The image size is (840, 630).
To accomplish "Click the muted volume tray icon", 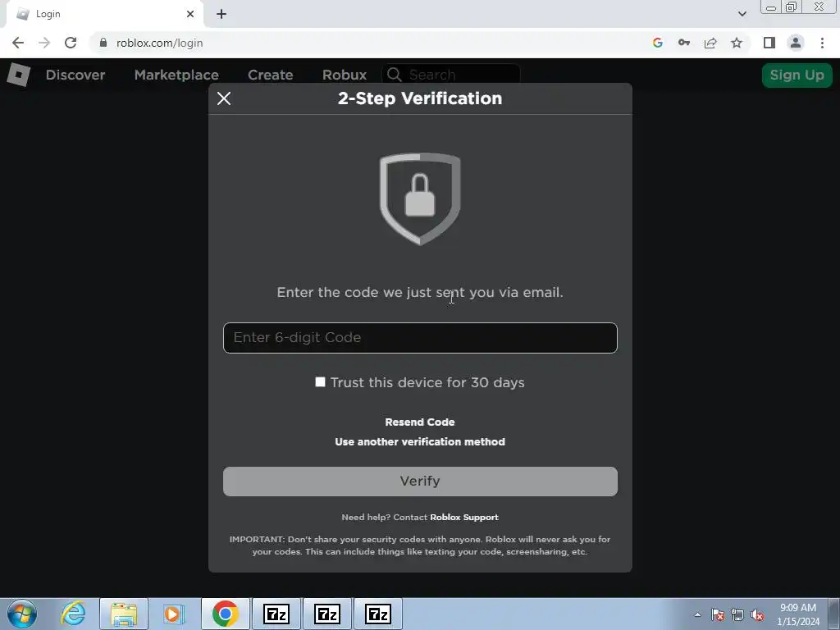I will click(x=757, y=614).
